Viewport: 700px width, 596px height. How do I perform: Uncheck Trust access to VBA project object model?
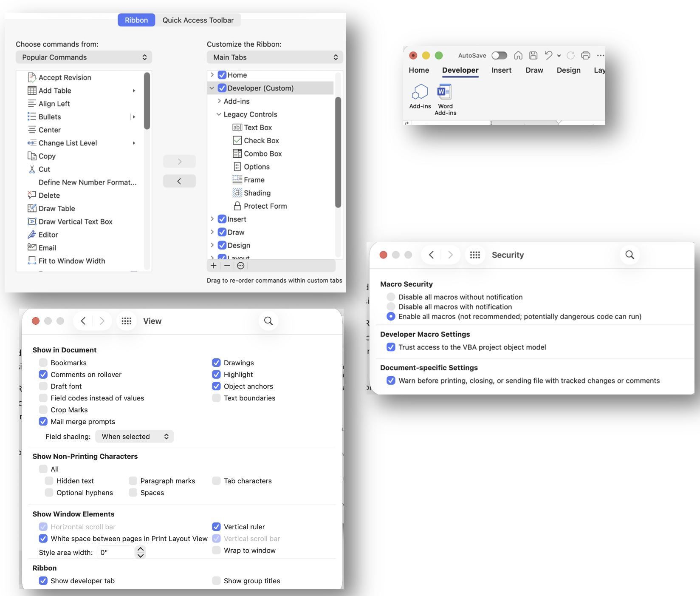point(391,347)
